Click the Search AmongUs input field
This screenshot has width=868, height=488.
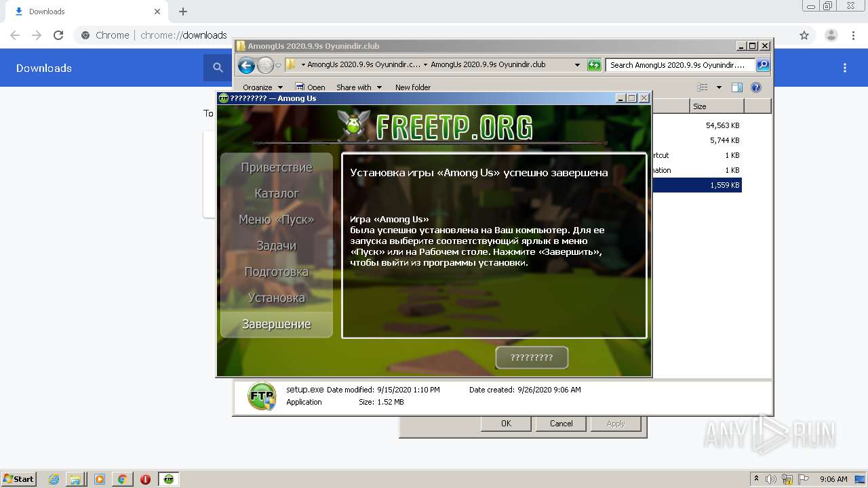[x=680, y=65]
